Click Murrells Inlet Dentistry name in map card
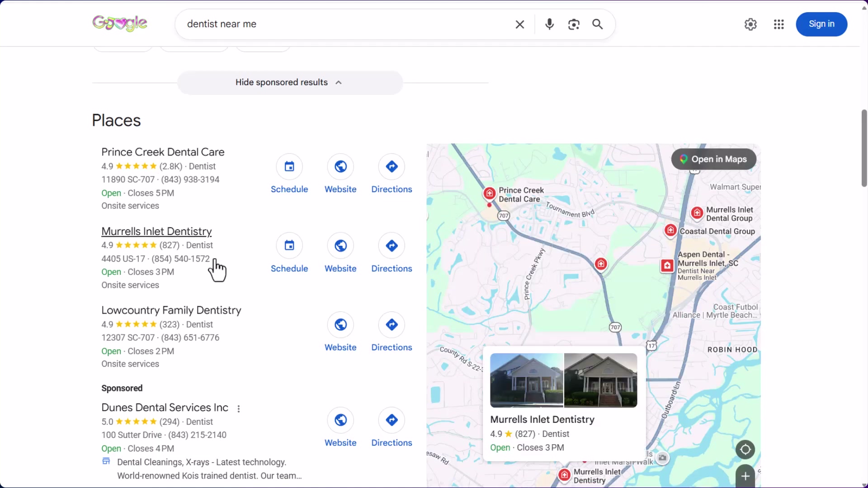Screen dimensions: 868x488 pyautogui.click(x=542, y=419)
